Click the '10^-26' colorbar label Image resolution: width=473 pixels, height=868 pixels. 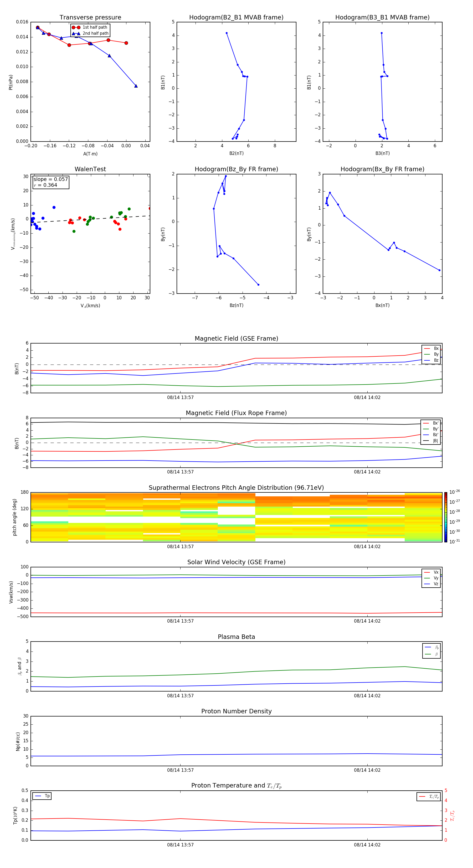point(455,492)
